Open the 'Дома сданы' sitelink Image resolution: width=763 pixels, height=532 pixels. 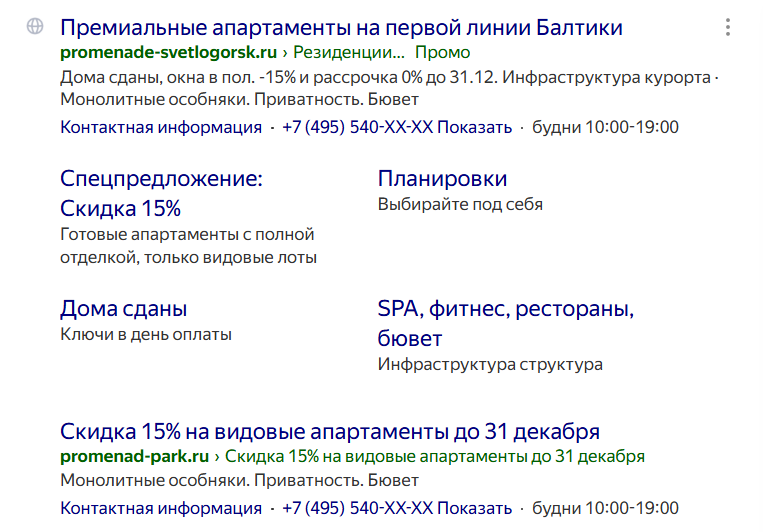click(x=123, y=309)
